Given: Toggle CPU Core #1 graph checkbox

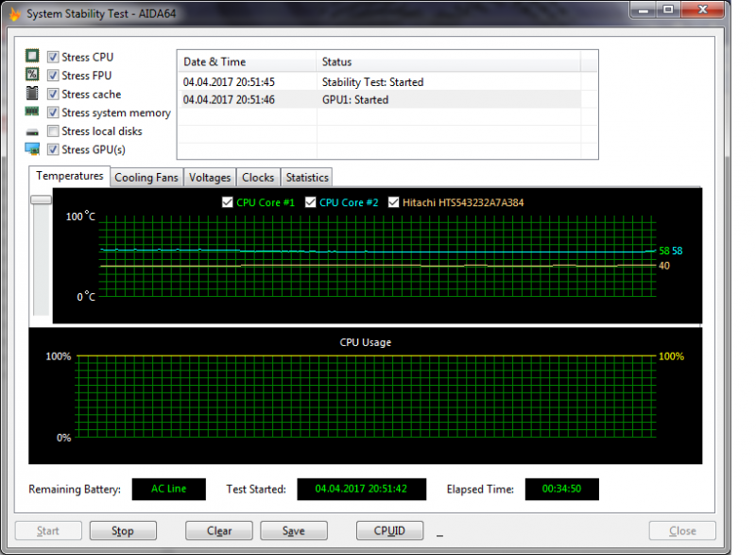Looking at the screenshot, I should [227, 202].
